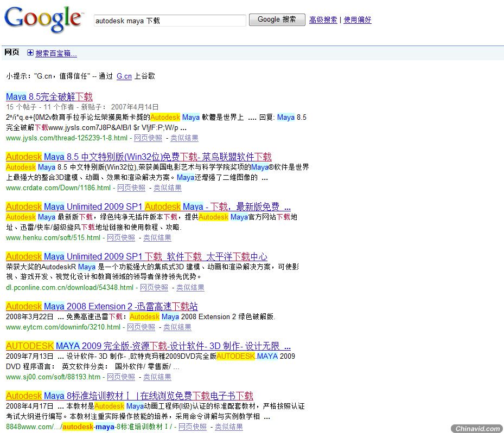Open 网页快照 for www.sj00.com result

point(121,377)
